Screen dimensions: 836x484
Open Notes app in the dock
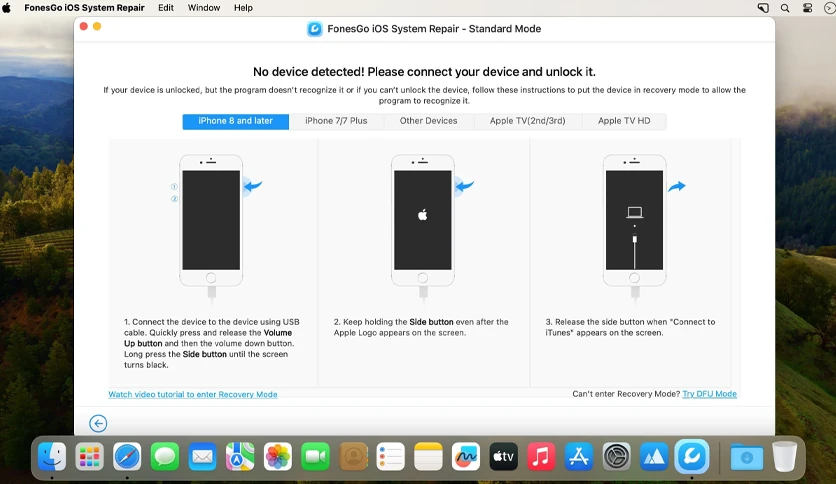click(428, 457)
